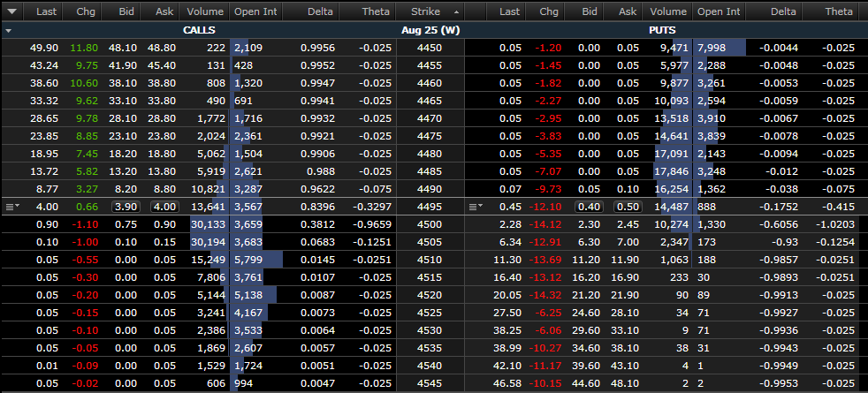
Task: Click the 3.90 bid button on the 4495 call
Action: (126, 207)
